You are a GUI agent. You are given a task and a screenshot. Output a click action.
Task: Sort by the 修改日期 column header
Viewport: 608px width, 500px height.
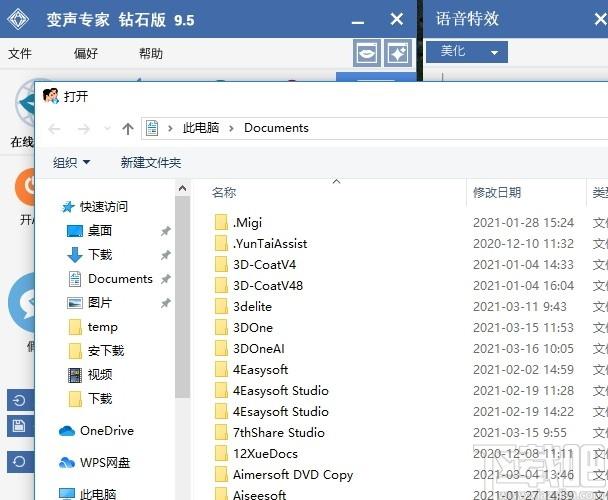pyautogui.click(x=497, y=192)
